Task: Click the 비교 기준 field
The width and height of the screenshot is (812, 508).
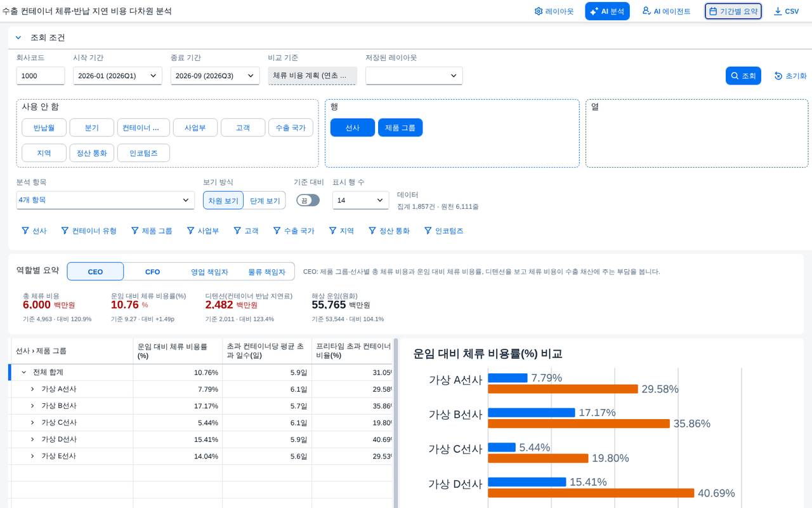Action: [x=312, y=76]
